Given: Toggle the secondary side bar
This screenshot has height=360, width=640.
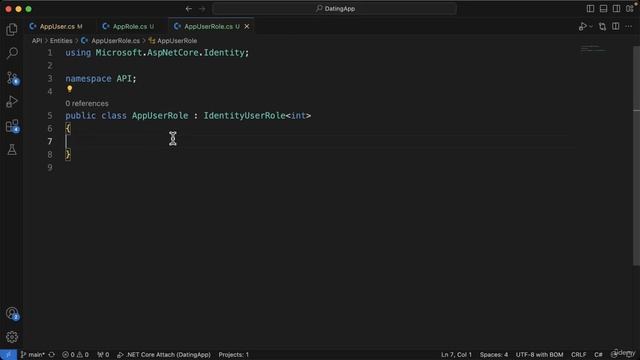Looking at the screenshot, I should point(616,9).
